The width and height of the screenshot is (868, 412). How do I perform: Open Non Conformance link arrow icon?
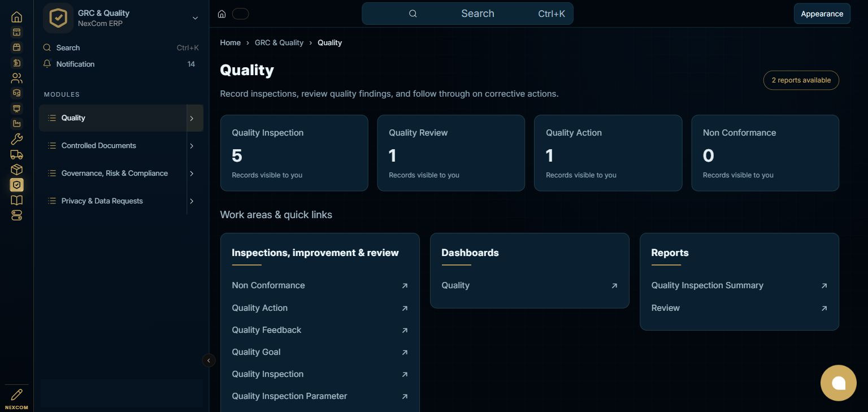coord(405,286)
